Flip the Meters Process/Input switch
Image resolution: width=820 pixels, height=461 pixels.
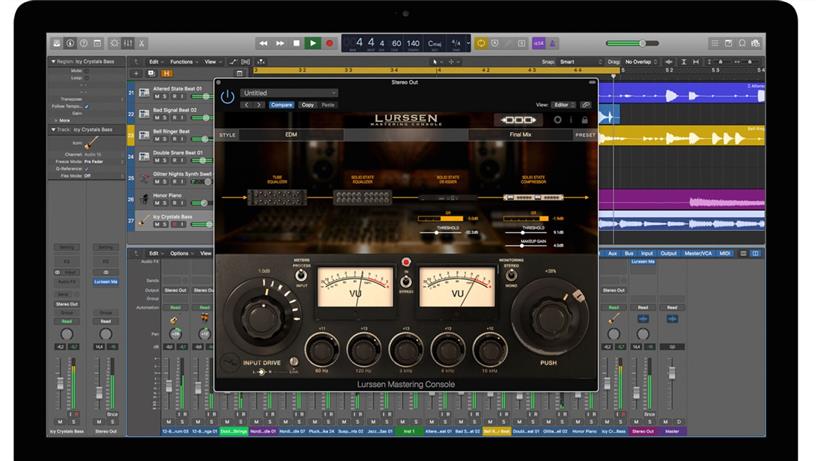(x=301, y=275)
